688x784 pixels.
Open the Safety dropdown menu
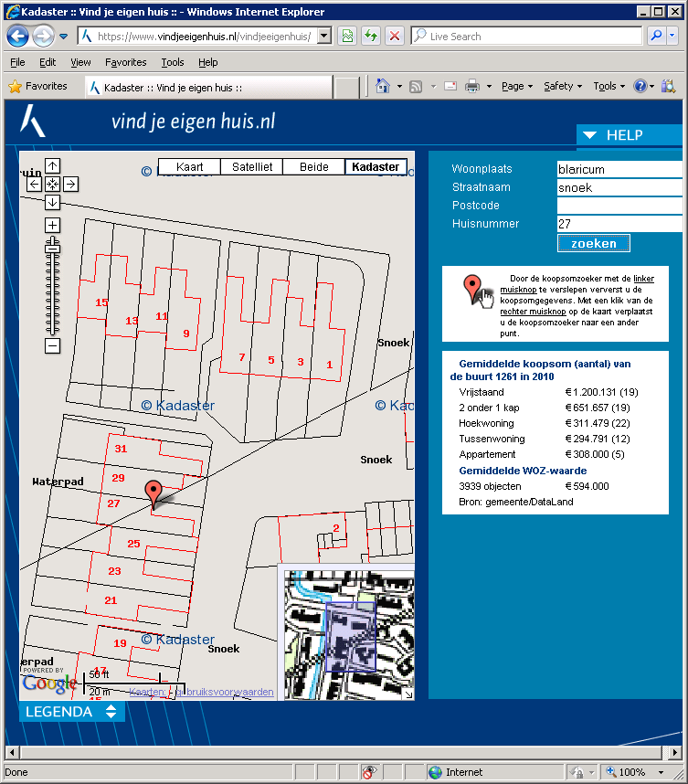click(563, 87)
